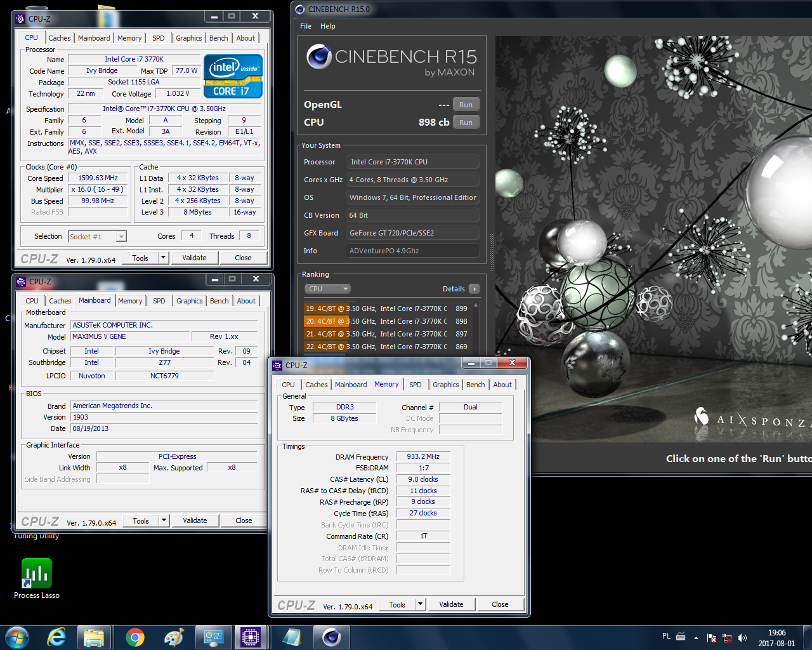Open the display settings icon on taskbar
The image size is (812, 650).
(213, 637)
